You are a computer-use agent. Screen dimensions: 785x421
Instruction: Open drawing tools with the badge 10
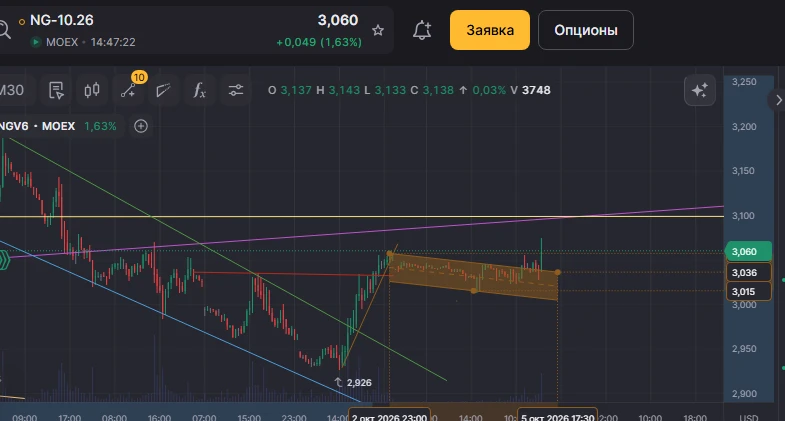click(128, 90)
